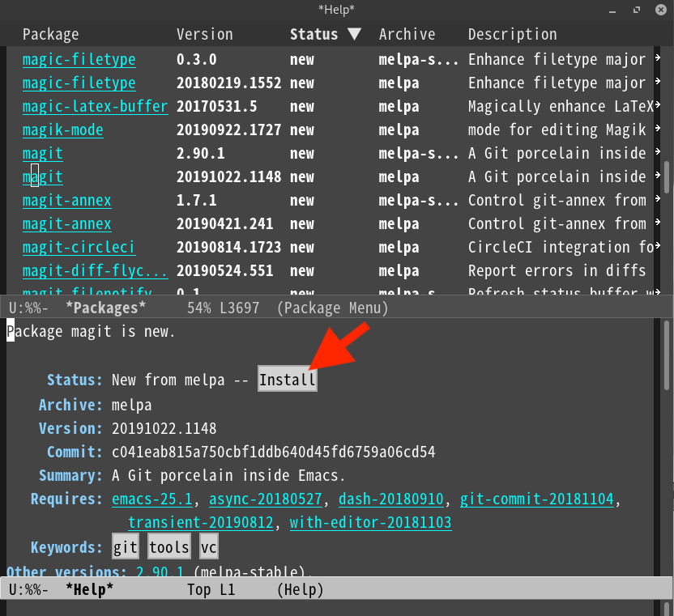
Task: Click the Description column header
Action: (512, 34)
